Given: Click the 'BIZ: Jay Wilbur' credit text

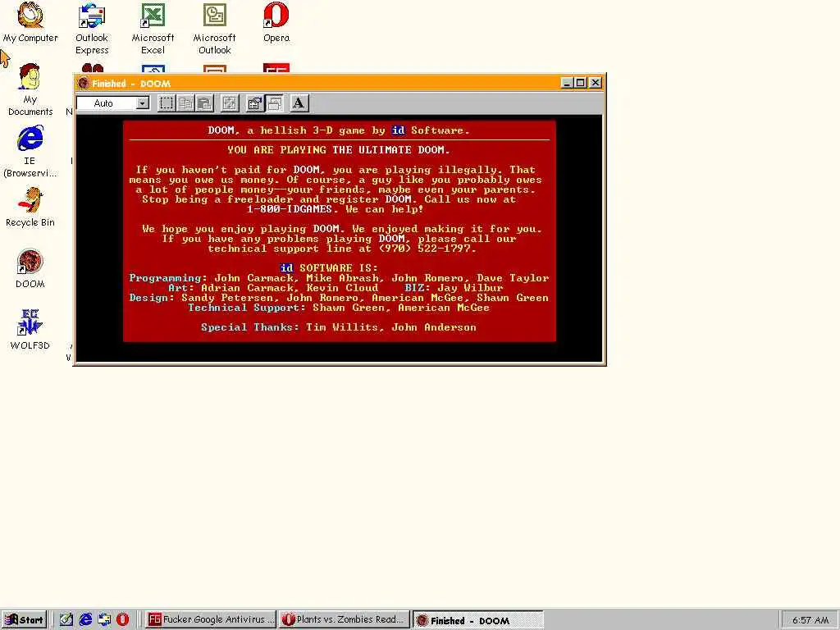Looking at the screenshot, I should tap(454, 288).
